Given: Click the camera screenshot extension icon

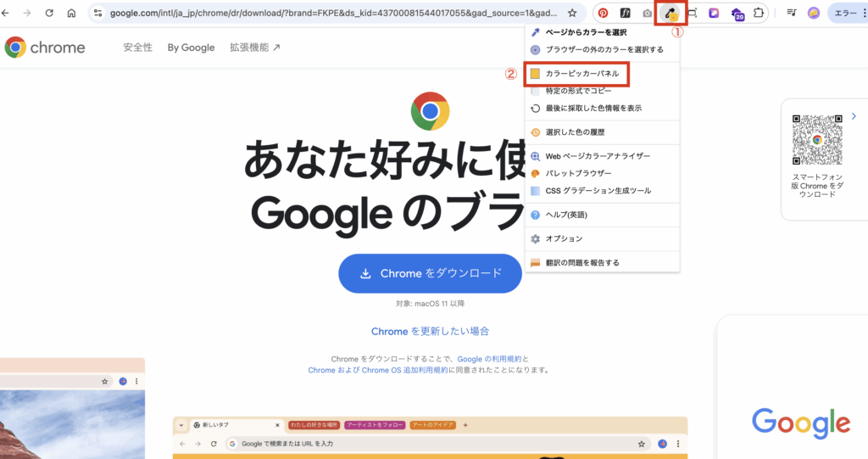Looking at the screenshot, I should point(648,14).
